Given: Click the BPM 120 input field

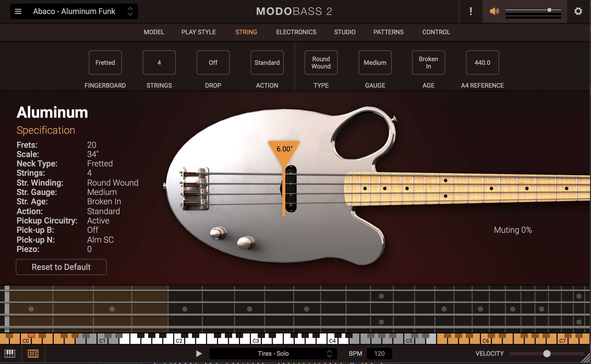Looking at the screenshot, I should (x=379, y=353).
